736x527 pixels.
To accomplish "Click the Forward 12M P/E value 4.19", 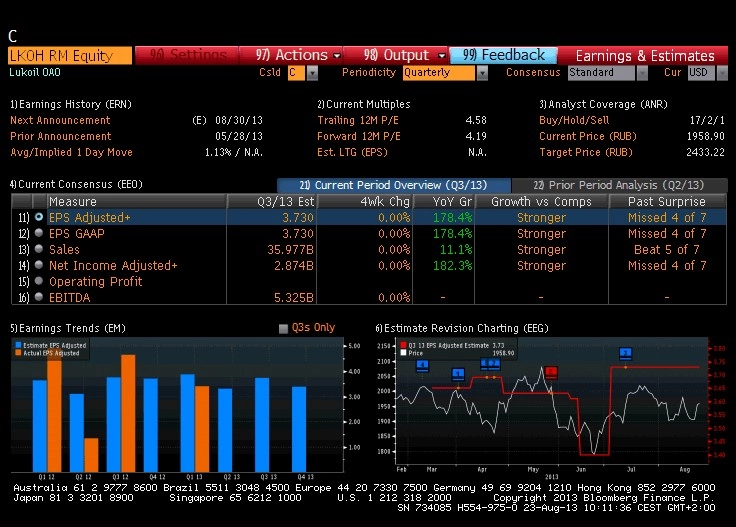I will coord(476,136).
